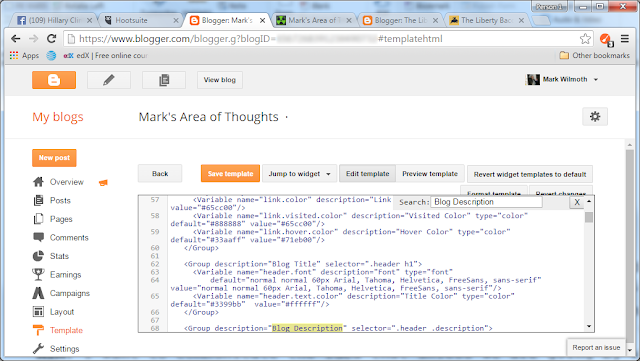Click the page scrollbar up arrow
This screenshot has height=361, width=640.
(x=630, y=145)
